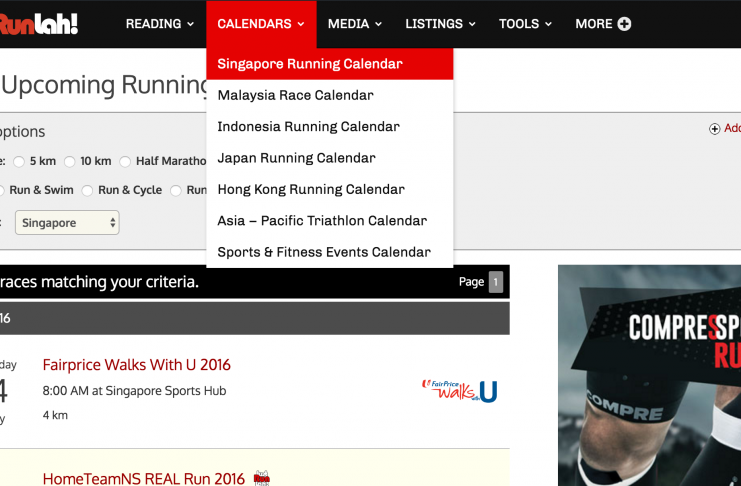
Task: Click '8:00 AM at Singapore Sports Hub' text
Action: [134, 391]
